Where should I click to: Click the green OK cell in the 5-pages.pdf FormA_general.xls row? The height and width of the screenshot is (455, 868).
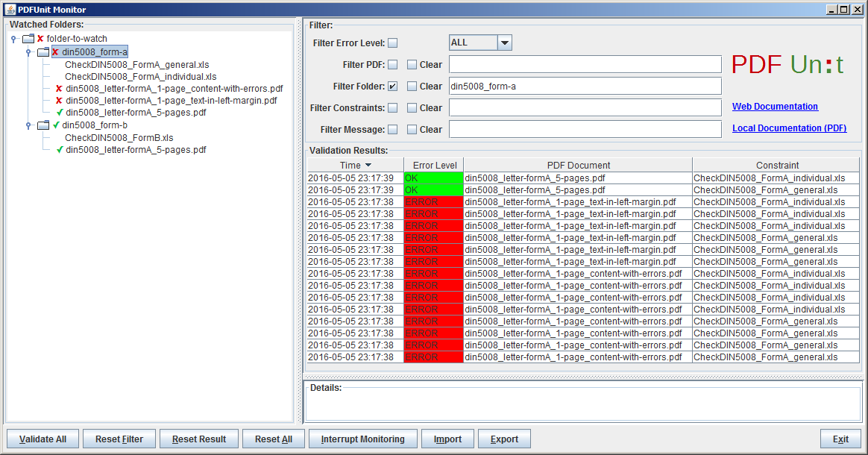[x=434, y=190]
